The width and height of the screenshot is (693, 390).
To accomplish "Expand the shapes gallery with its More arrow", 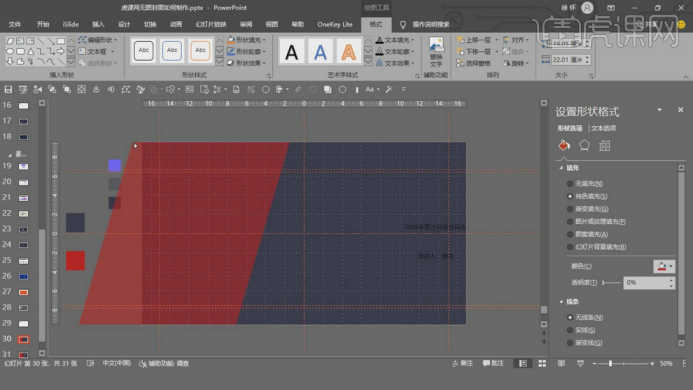I will coord(71,62).
